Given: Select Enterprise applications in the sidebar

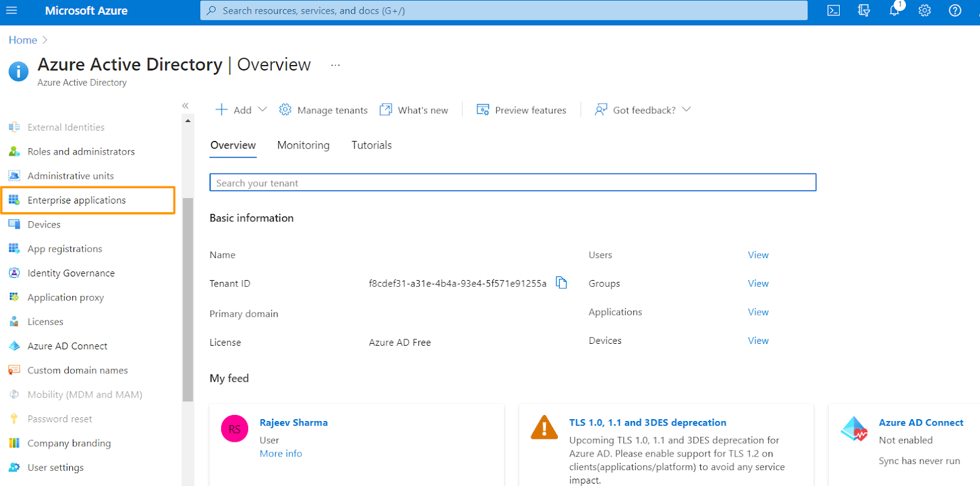Looking at the screenshot, I should point(77,200).
